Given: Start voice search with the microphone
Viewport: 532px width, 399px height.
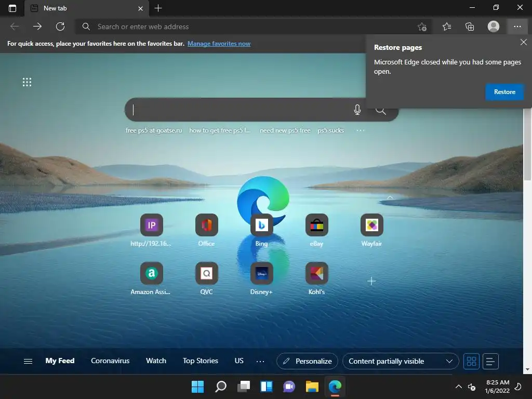Looking at the screenshot, I should click(357, 110).
